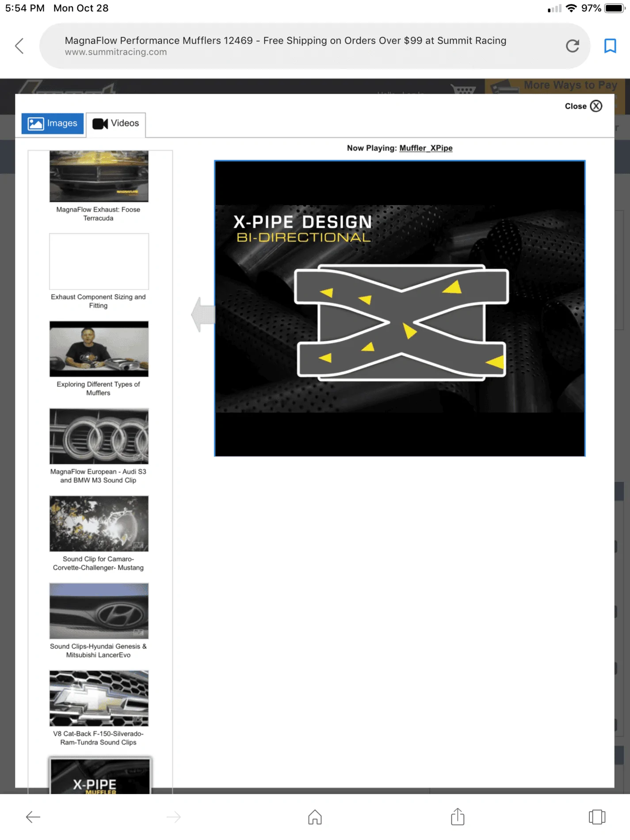Screen dimensions: 630x840
Task: Click the 'Exhaust Component Sizing and Fitting' caption
Action: click(x=98, y=301)
